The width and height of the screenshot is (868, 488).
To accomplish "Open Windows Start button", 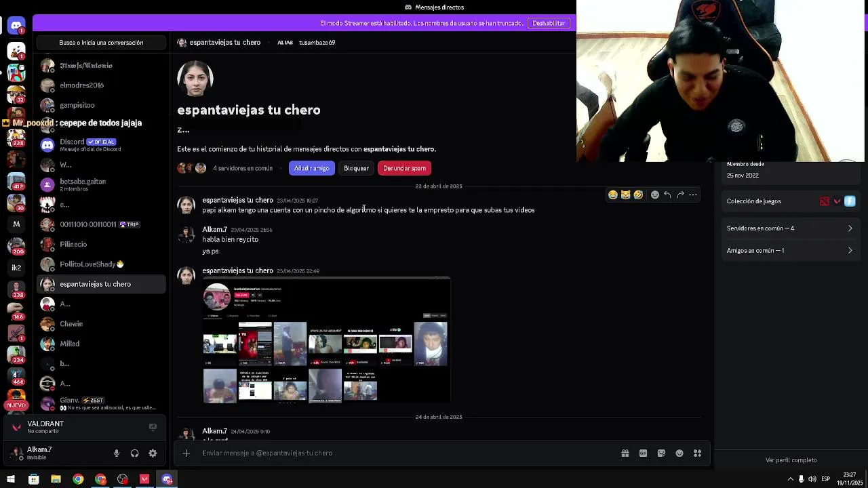I will click(x=11, y=479).
